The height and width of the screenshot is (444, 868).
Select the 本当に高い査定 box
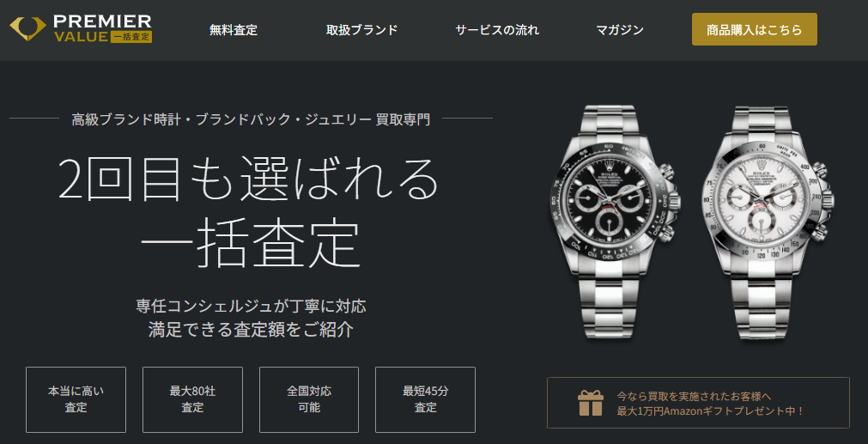(x=76, y=399)
